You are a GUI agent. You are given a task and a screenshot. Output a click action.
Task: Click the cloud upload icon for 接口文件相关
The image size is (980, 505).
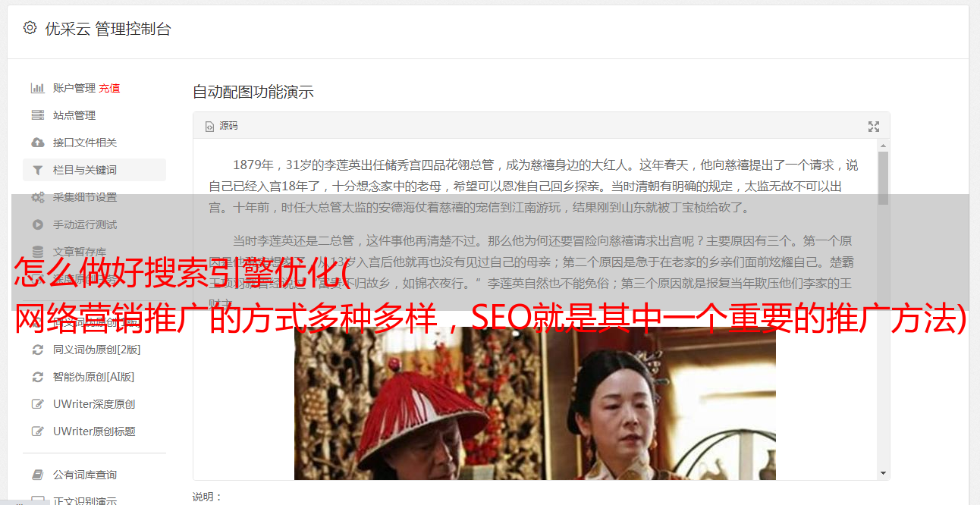click(37, 143)
